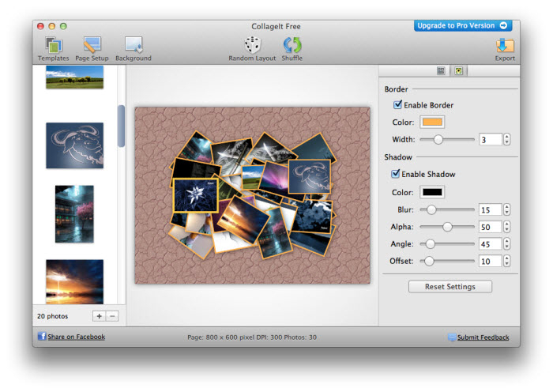Apply a Random Layout
Viewport: 553px width, 392px height.
(x=252, y=47)
